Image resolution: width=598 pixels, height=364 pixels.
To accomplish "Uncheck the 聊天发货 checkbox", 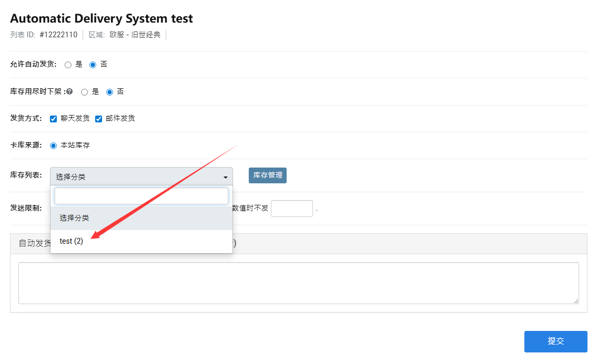I will click(53, 119).
